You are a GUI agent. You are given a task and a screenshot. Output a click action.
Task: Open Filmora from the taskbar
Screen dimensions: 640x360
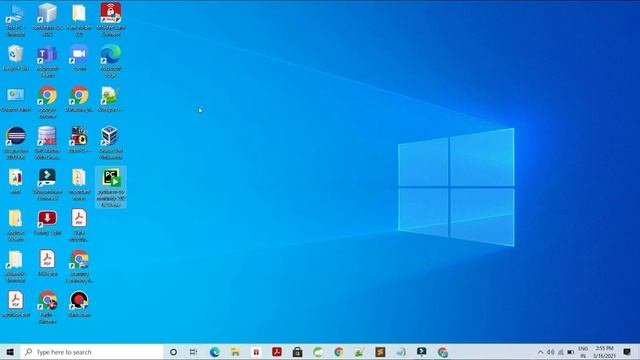421,352
